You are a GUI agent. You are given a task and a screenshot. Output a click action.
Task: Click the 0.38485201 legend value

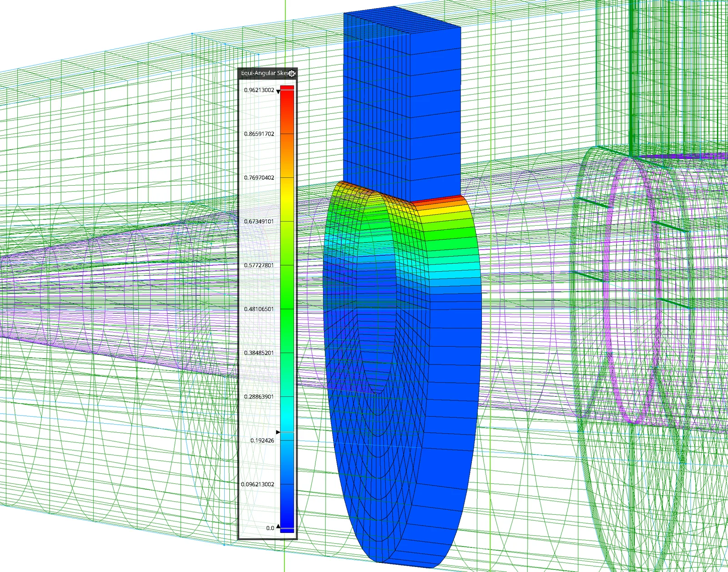click(259, 353)
